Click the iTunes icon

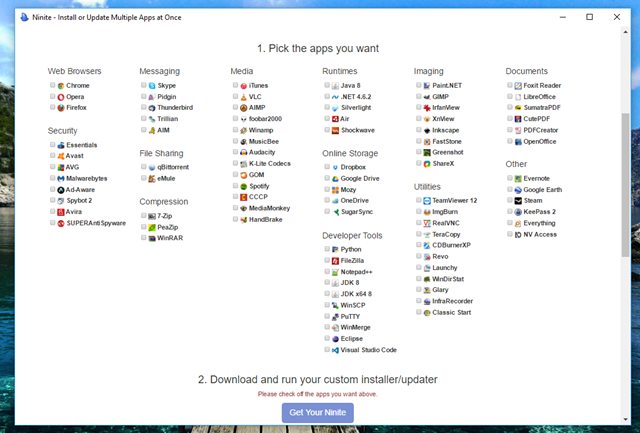point(244,86)
